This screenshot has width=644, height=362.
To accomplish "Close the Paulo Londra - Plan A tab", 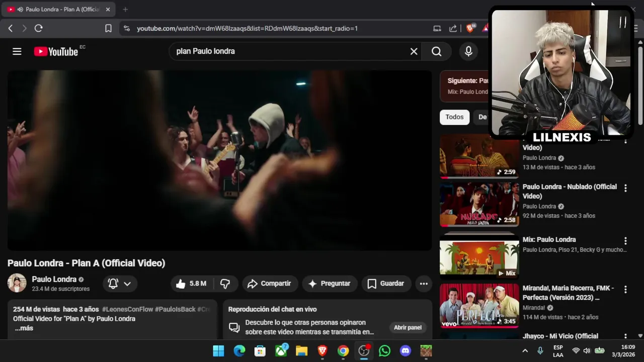I will pos(108,9).
